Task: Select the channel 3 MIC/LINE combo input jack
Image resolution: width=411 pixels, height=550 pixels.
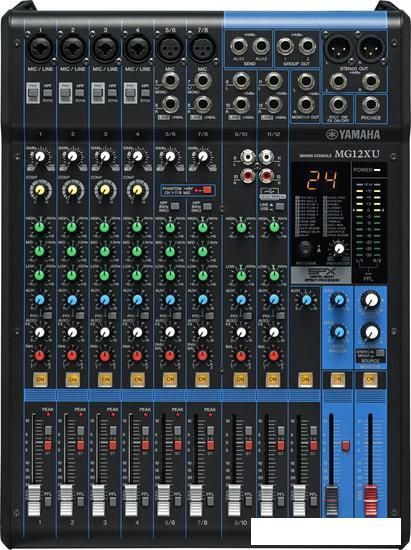Action: click(x=105, y=49)
